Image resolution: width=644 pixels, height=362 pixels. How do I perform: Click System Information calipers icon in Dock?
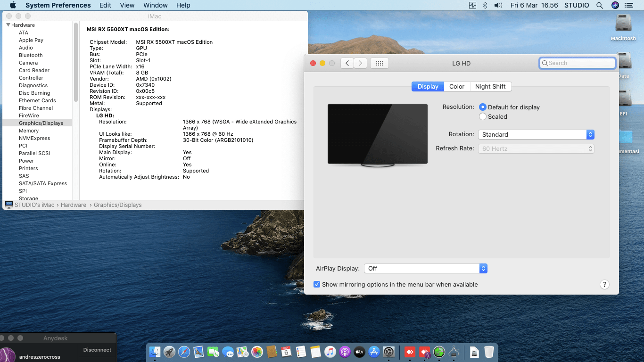point(454,352)
